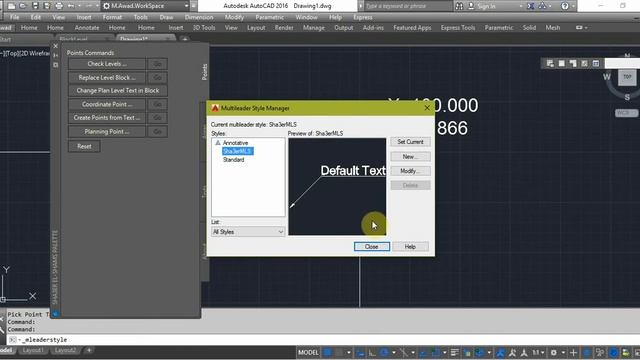Viewport: 640px width, 360px height.
Task: Open the Express menu
Action: (x=362, y=17)
